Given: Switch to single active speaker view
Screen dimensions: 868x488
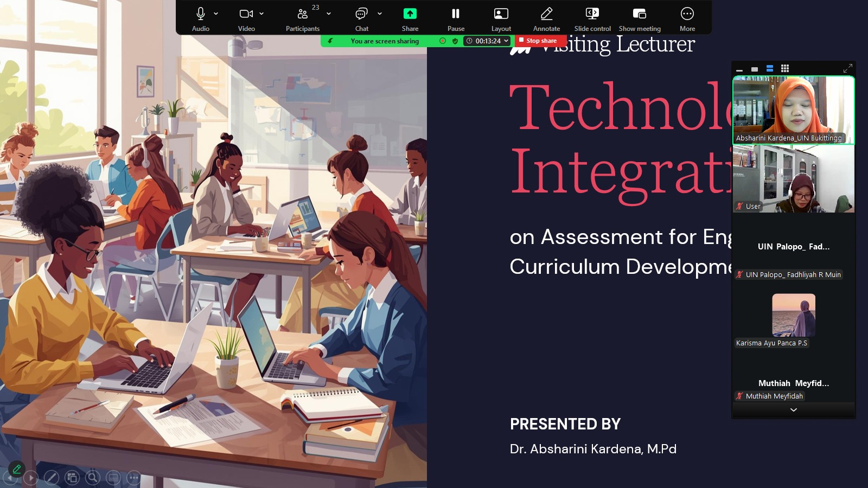Looking at the screenshot, I should tap(754, 69).
